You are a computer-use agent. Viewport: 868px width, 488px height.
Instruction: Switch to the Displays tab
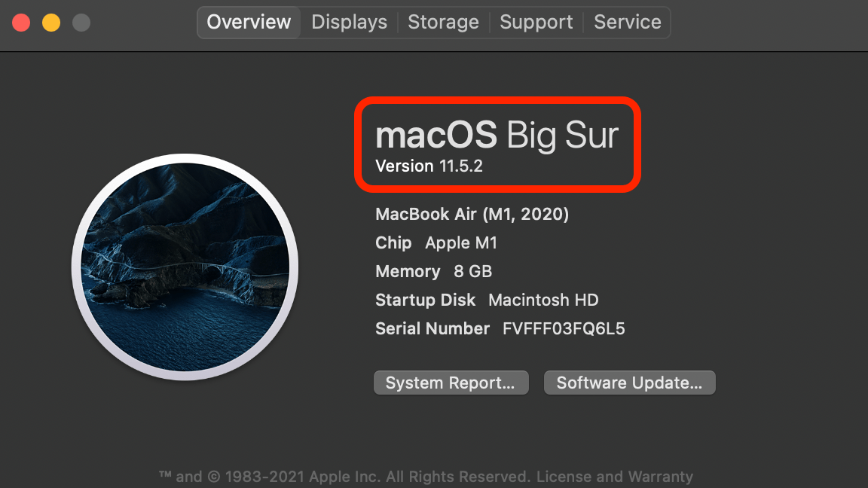pyautogui.click(x=348, y=22)
